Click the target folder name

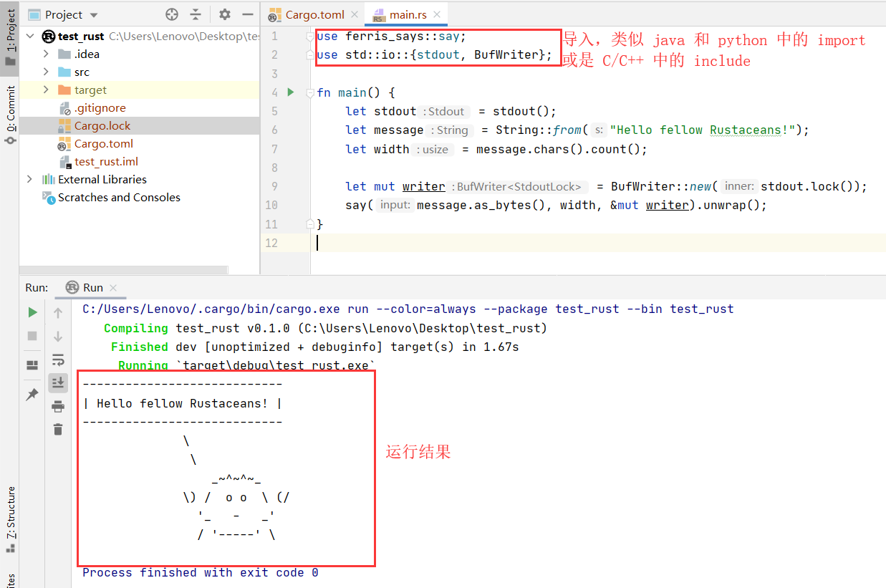pos(90,90)
